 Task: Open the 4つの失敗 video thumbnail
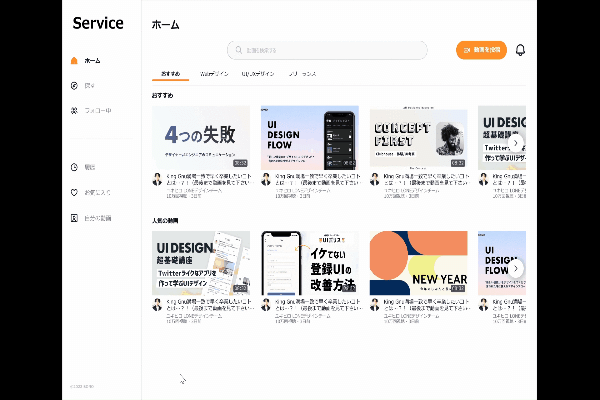tap(201, 138)
